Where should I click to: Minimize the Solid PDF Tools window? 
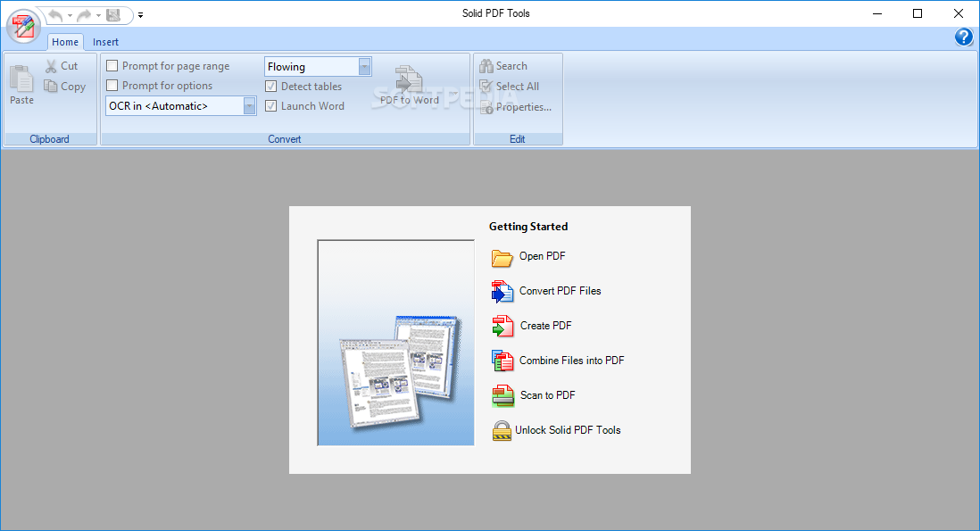click(x=876, y=13)
